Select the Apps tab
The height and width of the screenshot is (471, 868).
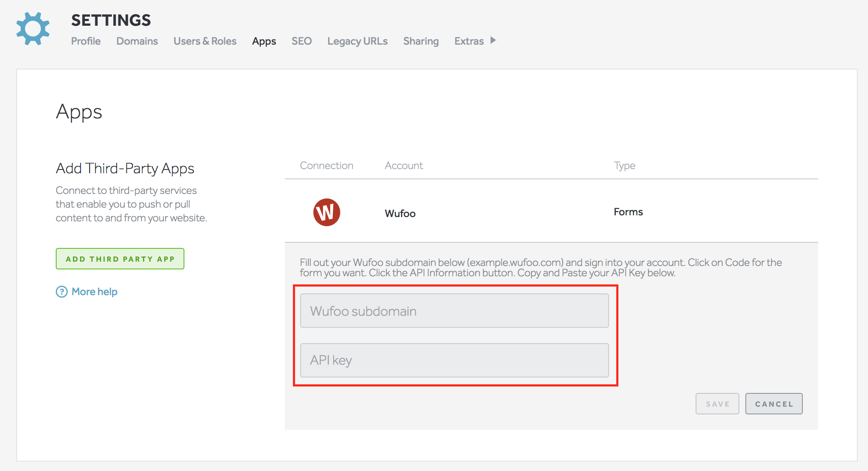coord(264,41)
